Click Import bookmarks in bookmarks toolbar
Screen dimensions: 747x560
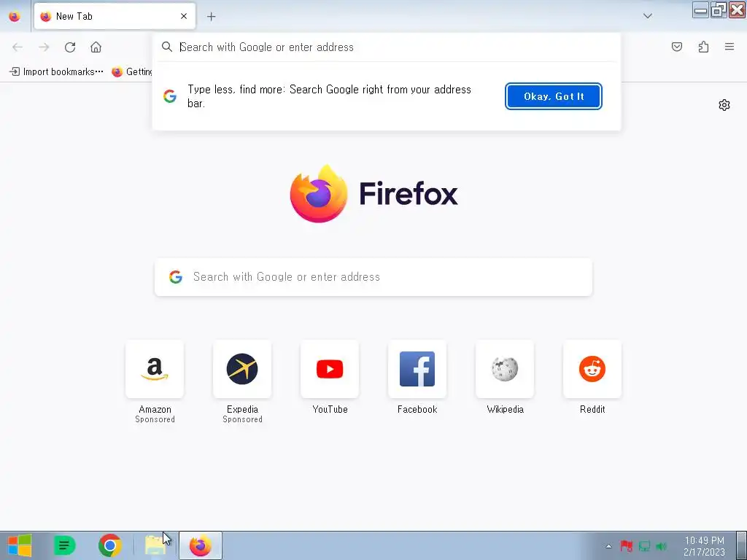click(x=57, y=71)
